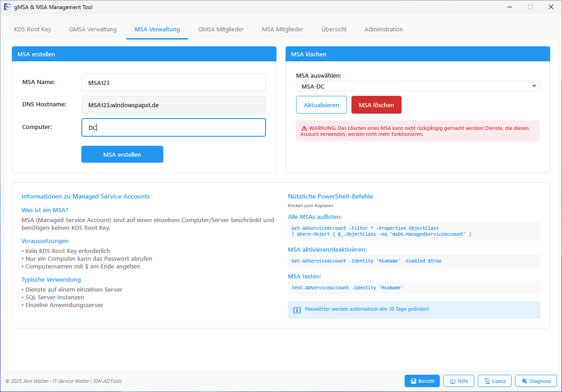Click the blue info icon about passwords
This screenshot has height=392, width=562.
[x=297, y=310]
